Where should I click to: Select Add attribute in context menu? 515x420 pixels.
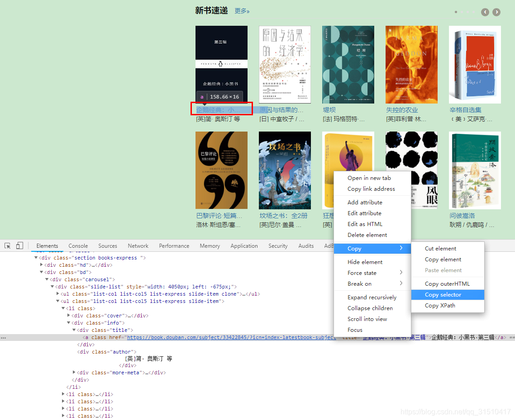pyautogui.click(x=372, y=203)
